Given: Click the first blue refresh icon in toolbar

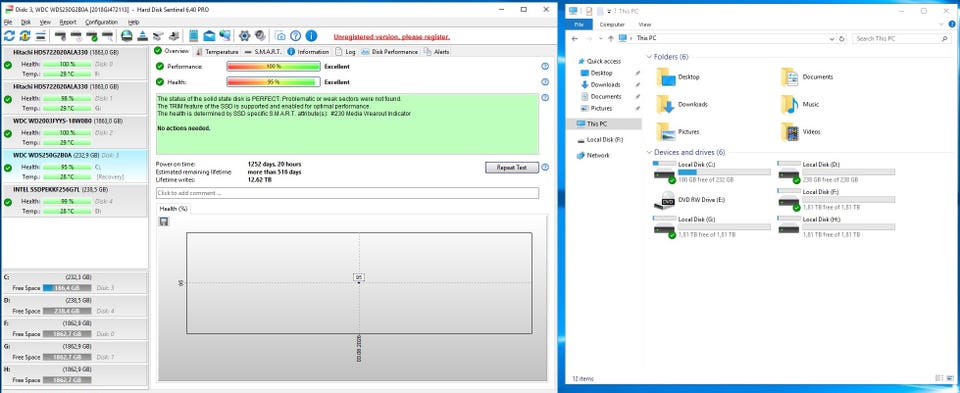Looking at the screenshot, I should (9, 36).
